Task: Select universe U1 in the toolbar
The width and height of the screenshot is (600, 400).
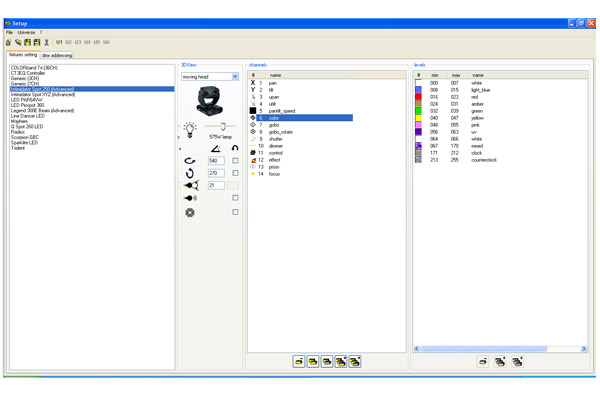Action: point(60,43)
